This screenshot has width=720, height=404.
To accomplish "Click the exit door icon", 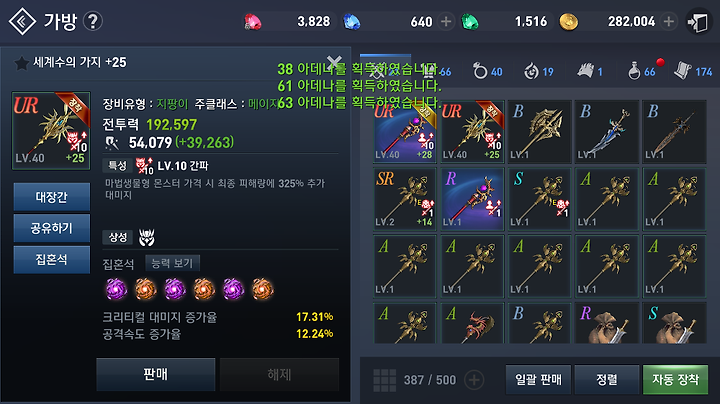I will 698,22.
